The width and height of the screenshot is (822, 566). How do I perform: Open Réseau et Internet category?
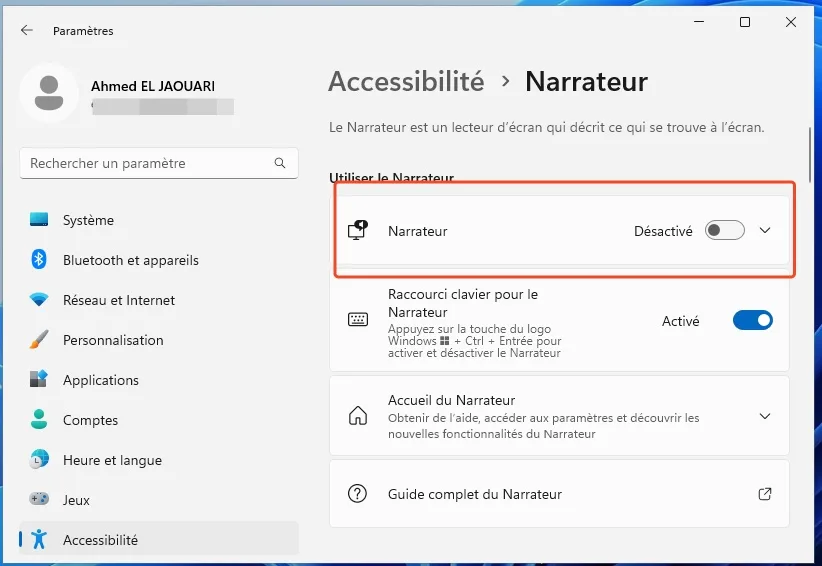click(x=159, y=300)
